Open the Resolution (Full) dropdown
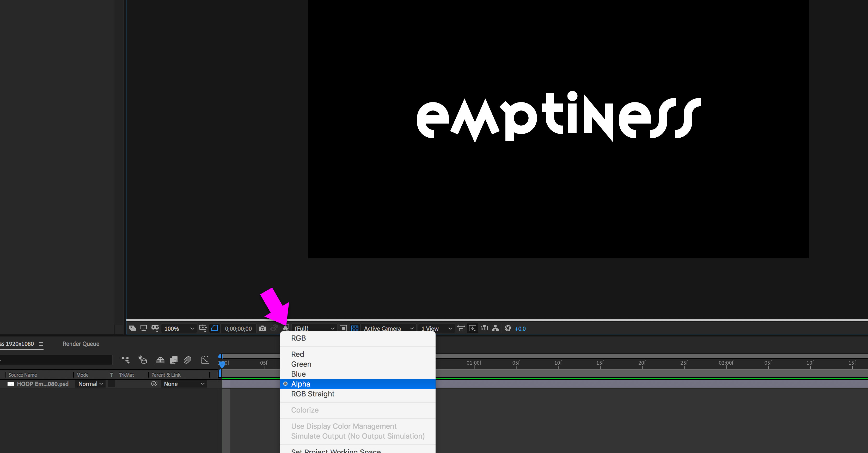The height and width of the screenshot is (453, 868). pyautogui.click(x=314, y=328)
